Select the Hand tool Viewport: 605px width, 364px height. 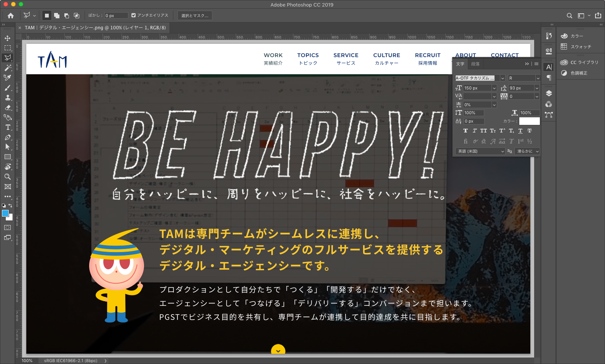(x=8, y=167)
